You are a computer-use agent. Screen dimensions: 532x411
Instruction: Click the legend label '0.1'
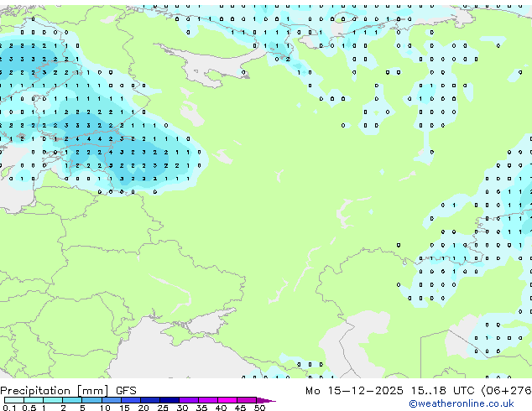(9, 408)
